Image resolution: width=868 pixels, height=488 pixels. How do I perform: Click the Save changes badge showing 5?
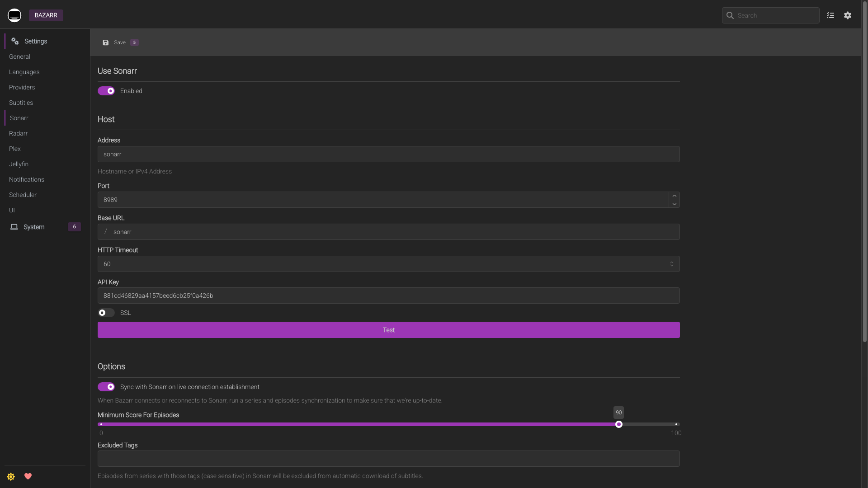(x=134, y=42)
